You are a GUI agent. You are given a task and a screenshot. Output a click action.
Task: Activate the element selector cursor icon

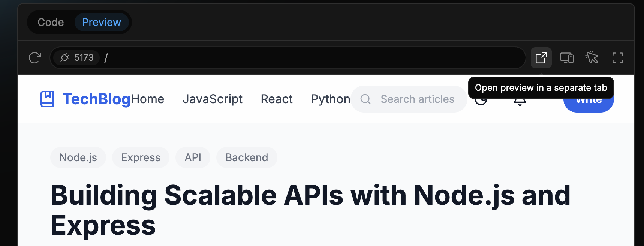click(592, 58)
